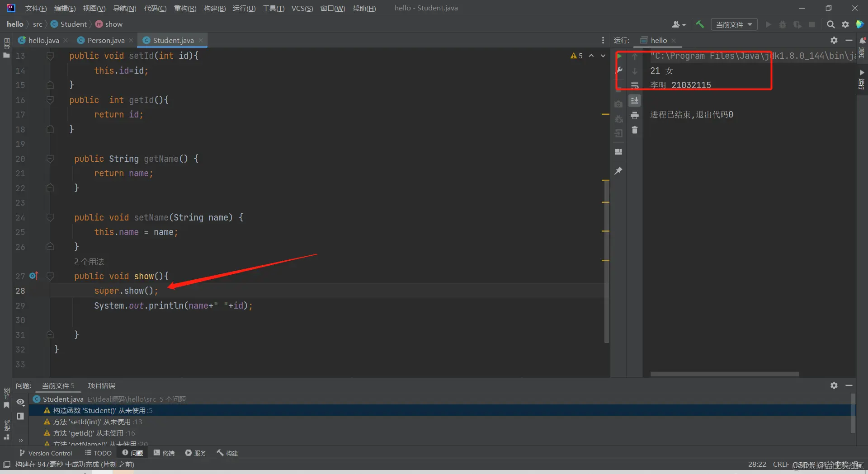Click the 28:22 caret position in status bar
The width and height of the screenshot is (868, 474).
tap(757, 465)
